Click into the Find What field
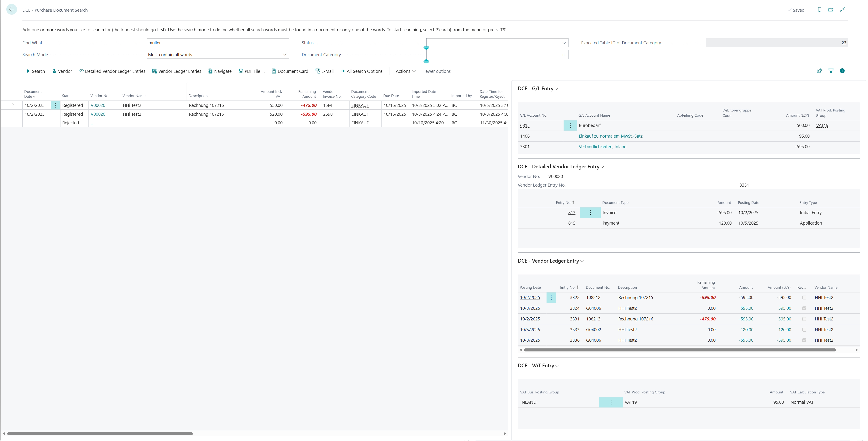The image size is (868, 441). 218,42
